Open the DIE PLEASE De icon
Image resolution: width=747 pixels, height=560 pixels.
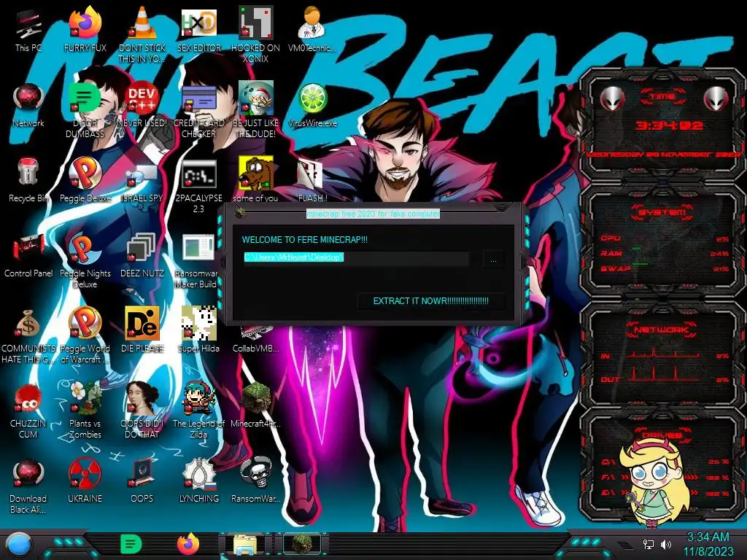(x=142, y=330)
